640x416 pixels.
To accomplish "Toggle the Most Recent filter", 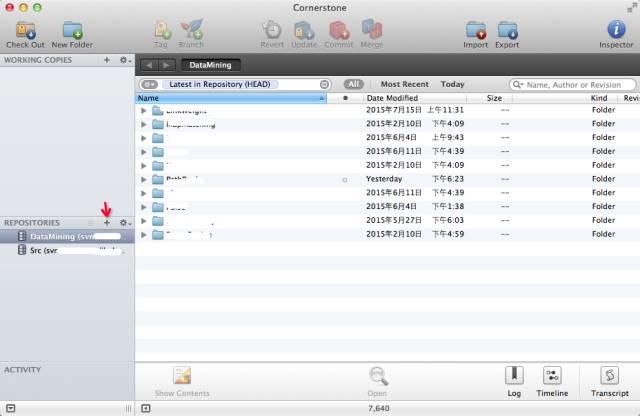I will (404, 84).
